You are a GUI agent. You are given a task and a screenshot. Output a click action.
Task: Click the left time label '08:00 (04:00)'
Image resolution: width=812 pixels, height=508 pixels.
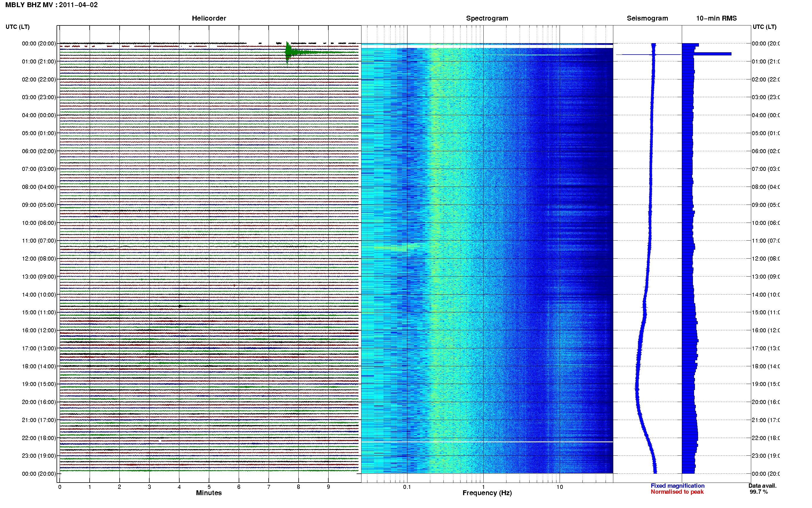[39, 187]
